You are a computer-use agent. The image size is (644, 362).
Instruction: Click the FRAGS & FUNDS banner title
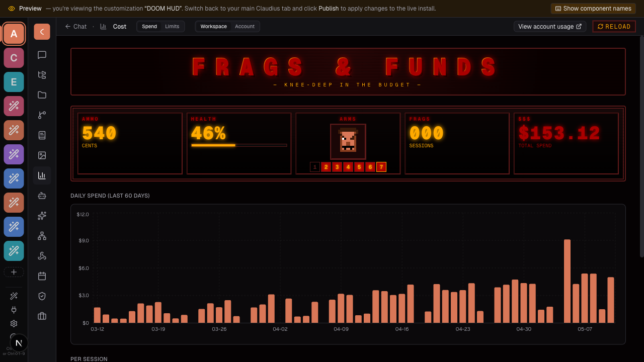345,67
